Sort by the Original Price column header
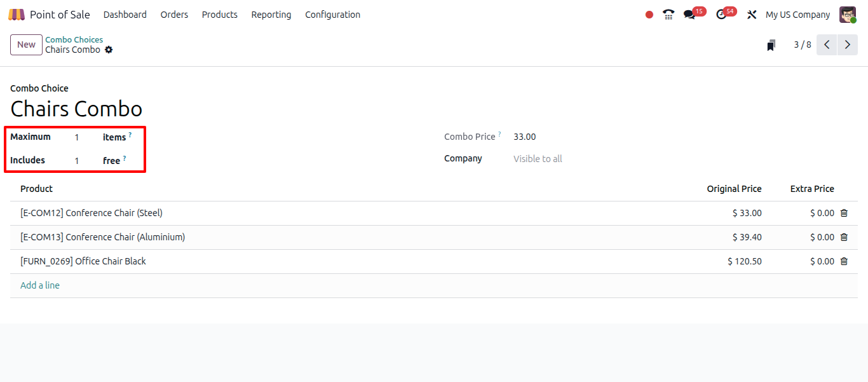The image size is (868, 382). tap(734, 189)
